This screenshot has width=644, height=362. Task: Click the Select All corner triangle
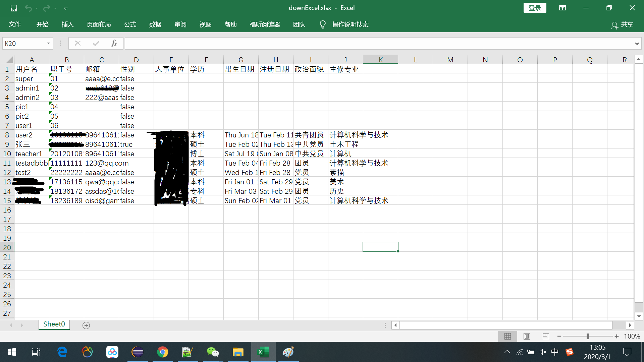click(7, 60)
